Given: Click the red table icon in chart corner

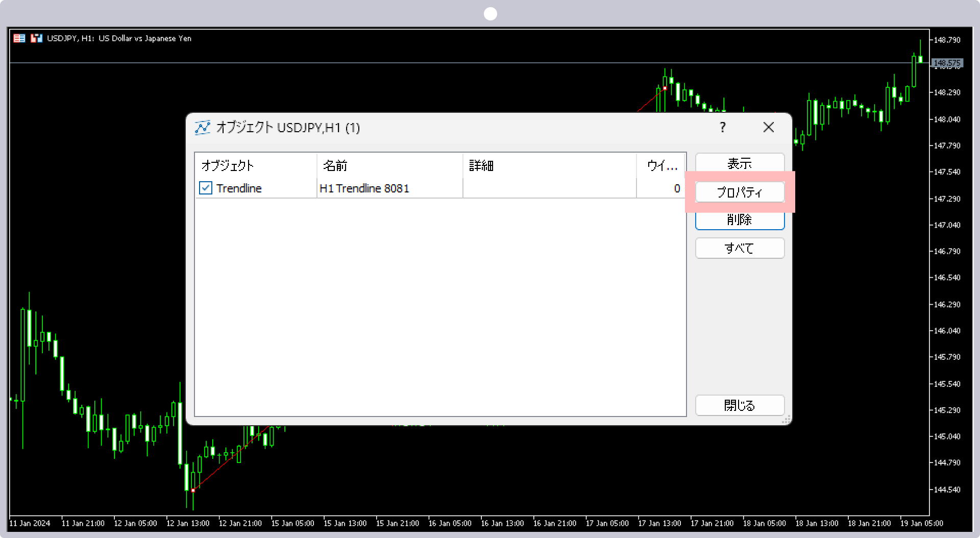Looking at the screenshot, I should tap(19, 38).
